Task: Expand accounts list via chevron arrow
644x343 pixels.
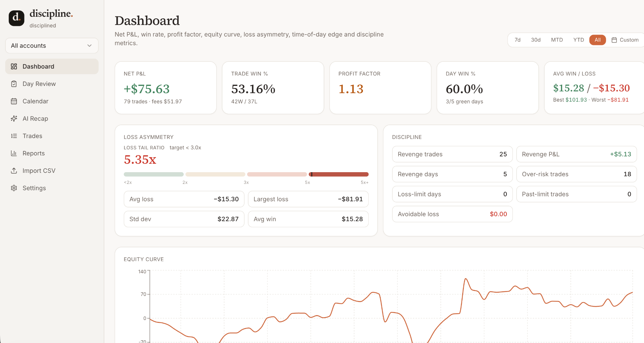Action: pyautogui.click(x=90, y=46)
